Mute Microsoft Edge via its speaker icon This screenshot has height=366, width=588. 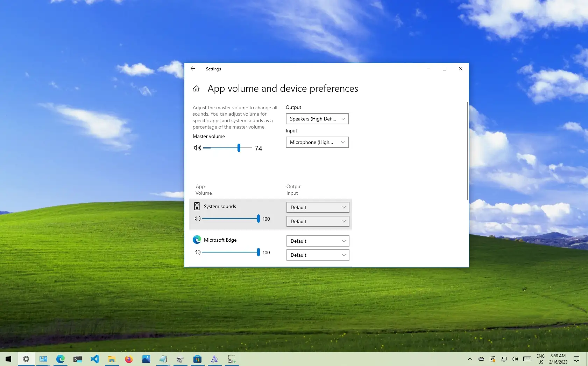point(197,252)
